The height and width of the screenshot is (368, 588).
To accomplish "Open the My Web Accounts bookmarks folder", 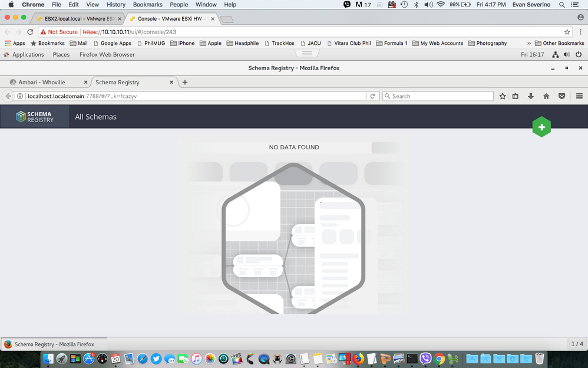I will coord(438,43).
